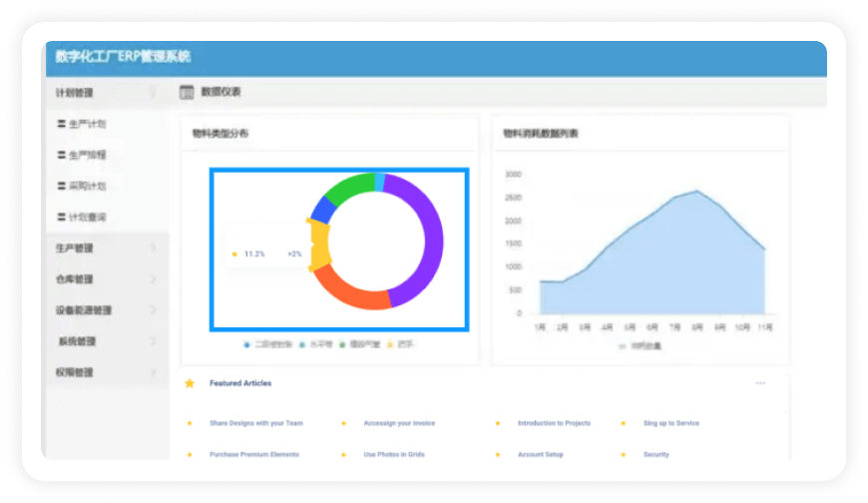The image size is (868, 503).
Task: Open the Introduction to Projects link
Action: [554, 423]
